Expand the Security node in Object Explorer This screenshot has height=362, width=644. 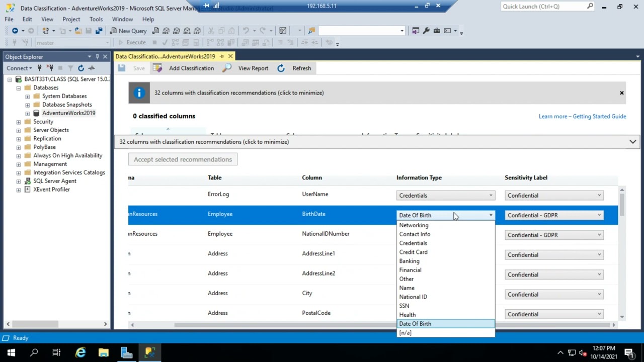tap(19, 122)
